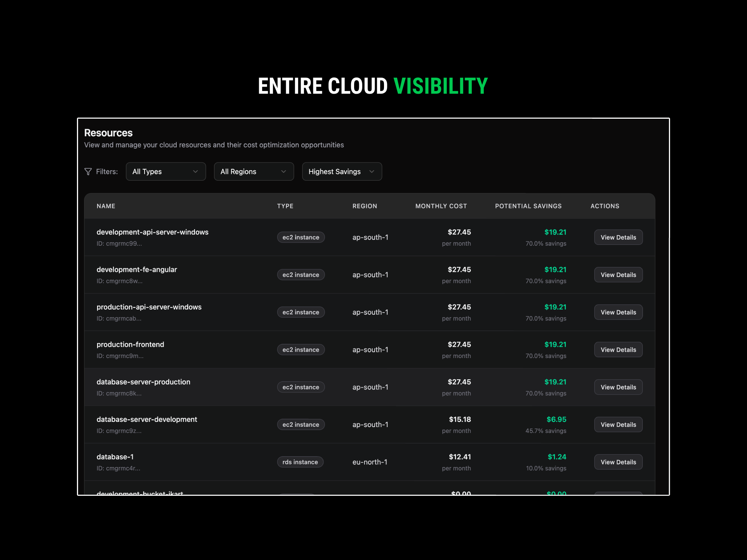The width and height of the screenshot is (747, 560).
Task: Click the POTENTIAL SAVINGS column header
Action: [528, 206]
